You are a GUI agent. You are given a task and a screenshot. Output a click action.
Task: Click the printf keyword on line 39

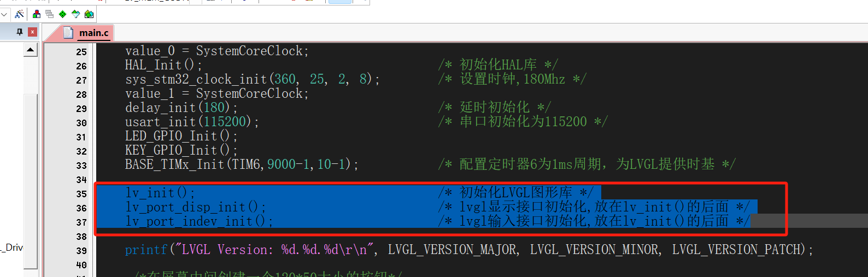[x=146, y=250]
